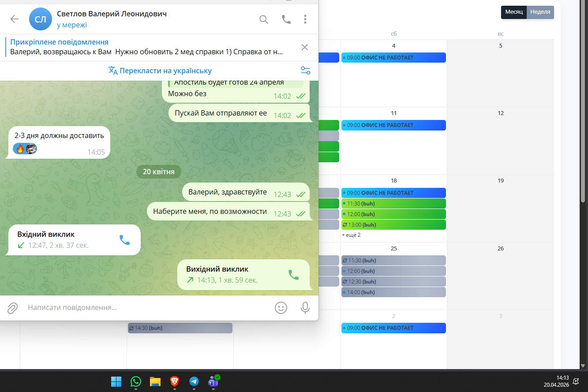
Task: Open the emoji picker smiley icon
Action: point(281,308)
